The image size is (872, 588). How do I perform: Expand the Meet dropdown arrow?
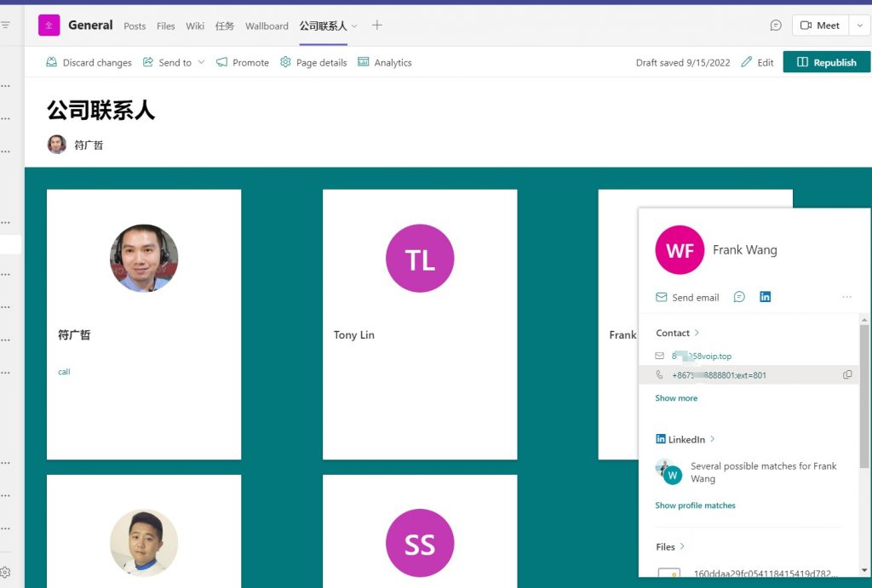coord(860,25)
